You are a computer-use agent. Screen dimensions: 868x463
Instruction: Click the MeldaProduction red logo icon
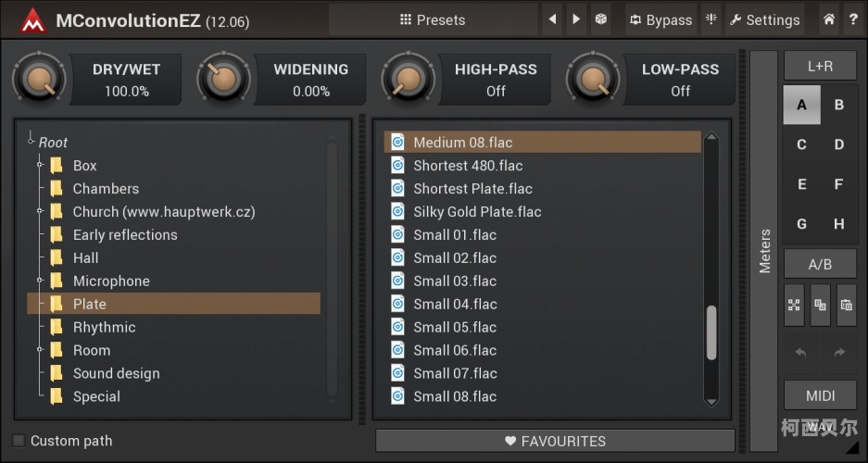tap(33, 20)
